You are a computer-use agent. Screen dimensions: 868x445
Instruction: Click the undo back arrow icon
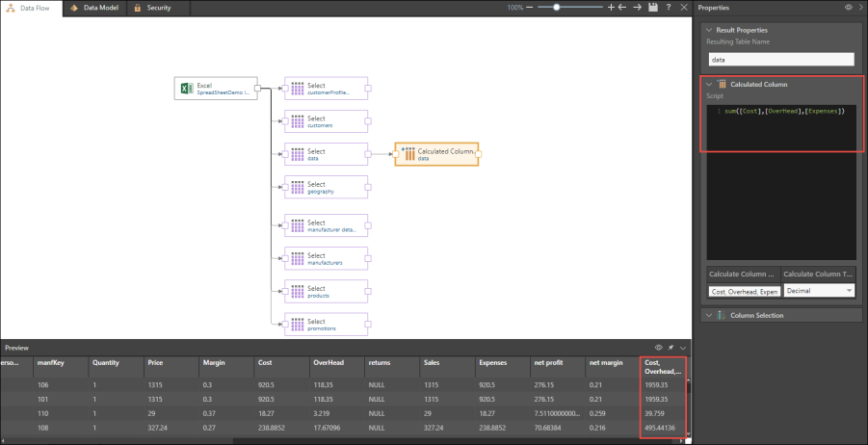coord(623,7)
